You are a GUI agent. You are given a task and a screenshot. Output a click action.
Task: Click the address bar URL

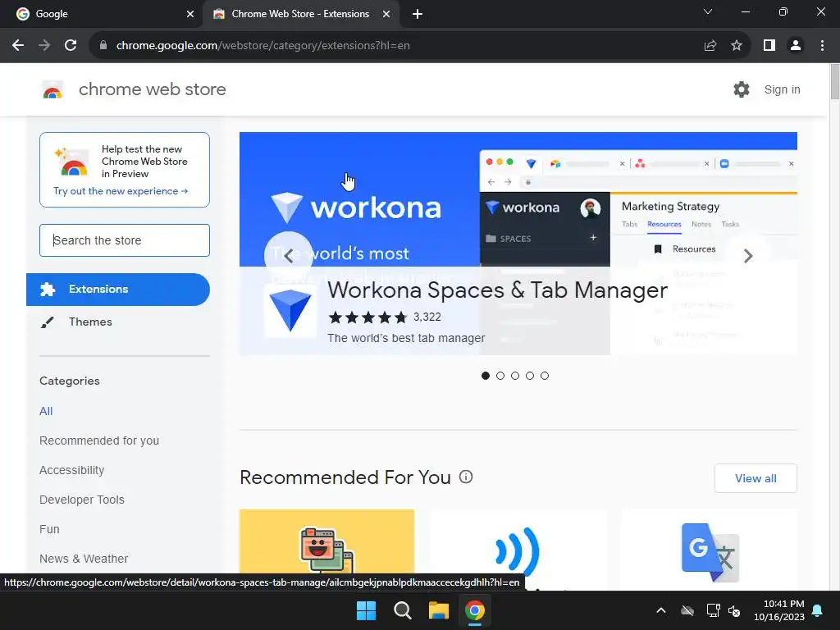coord(263,46)
